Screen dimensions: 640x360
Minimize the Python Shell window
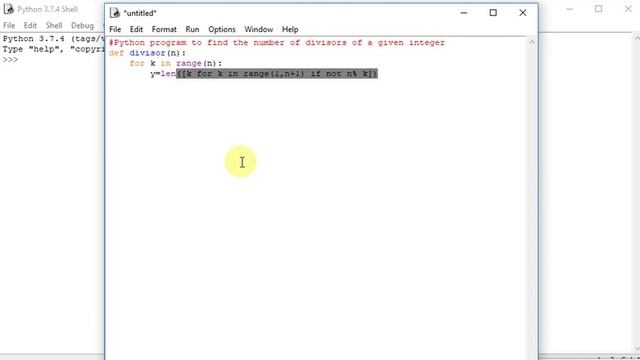click(x=569, y=9)
